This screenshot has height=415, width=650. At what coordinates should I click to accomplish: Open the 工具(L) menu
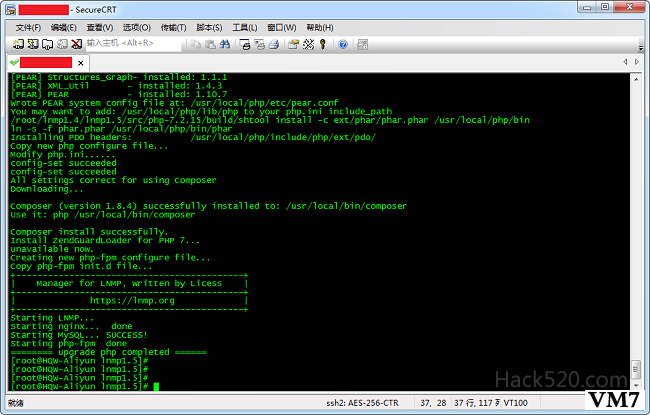point(245,28)
